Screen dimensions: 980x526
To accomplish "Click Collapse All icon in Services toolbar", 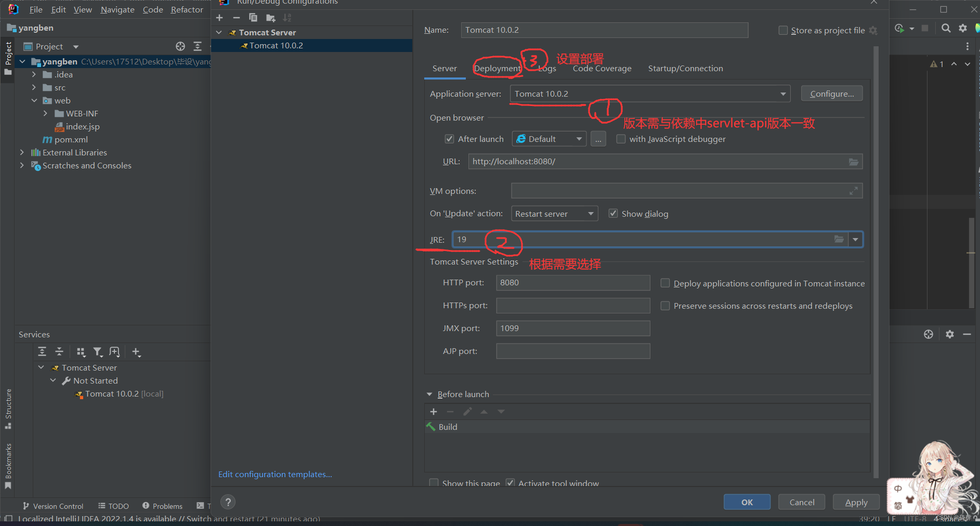I will [x=59, y=352].
